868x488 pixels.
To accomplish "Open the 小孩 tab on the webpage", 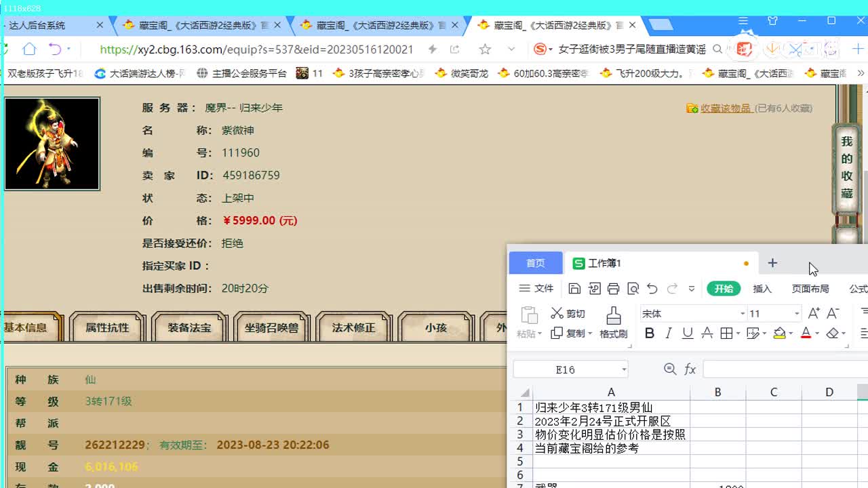I will tap(435, 327).
